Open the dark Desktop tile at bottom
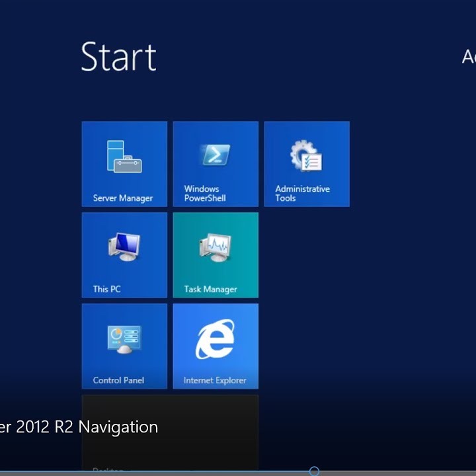Screen dimensions: 476x476 coord(170,432)
